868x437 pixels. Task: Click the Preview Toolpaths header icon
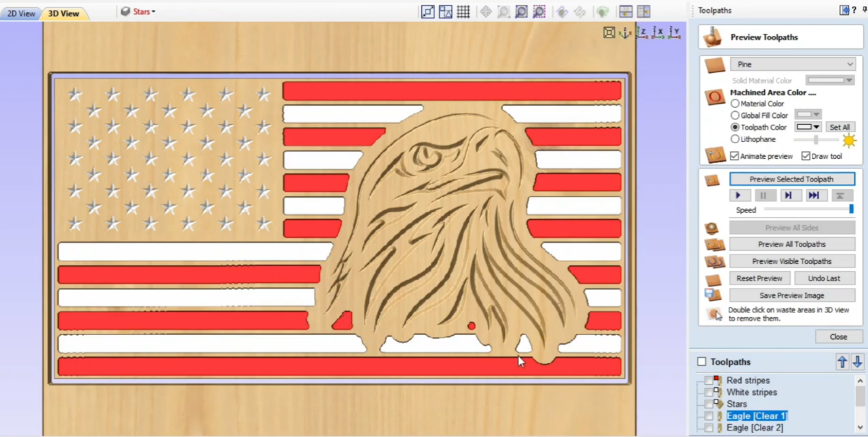coord(712,37)
